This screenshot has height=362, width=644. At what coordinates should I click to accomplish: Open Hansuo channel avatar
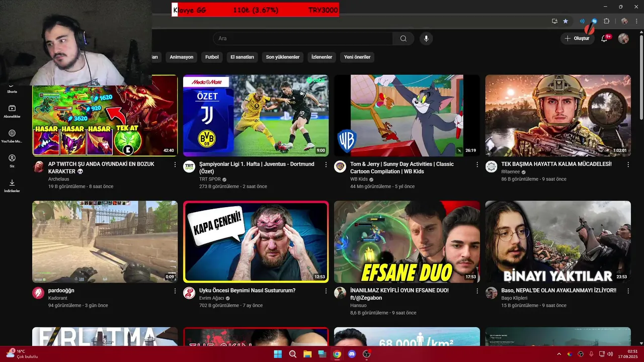340,293
